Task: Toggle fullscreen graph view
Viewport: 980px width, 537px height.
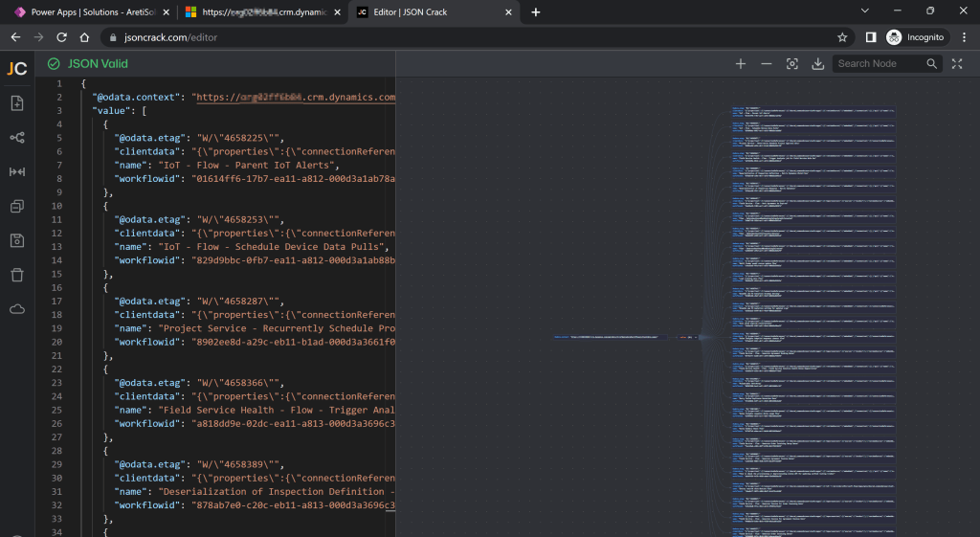Action: click(957, 64)
